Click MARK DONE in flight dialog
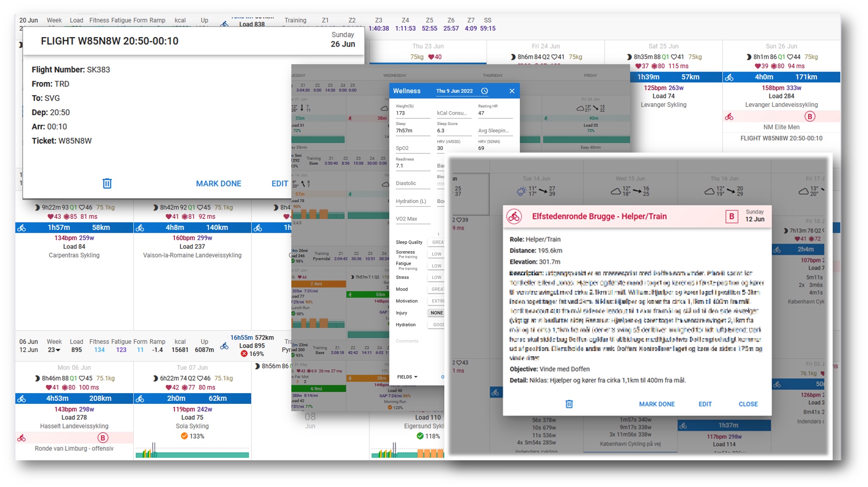The width and height of the screenshot is (868, 487). [218, 184]
